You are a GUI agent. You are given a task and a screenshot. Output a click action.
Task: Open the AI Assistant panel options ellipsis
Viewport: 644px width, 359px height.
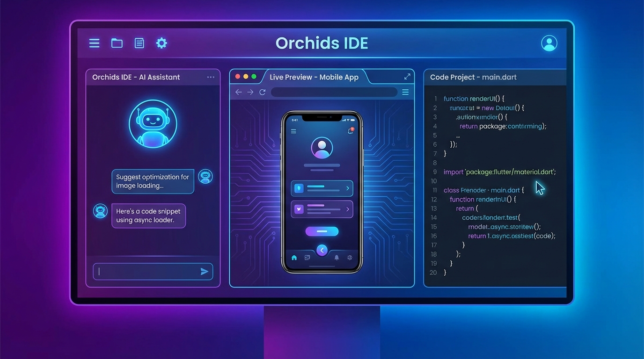[211, 77]
